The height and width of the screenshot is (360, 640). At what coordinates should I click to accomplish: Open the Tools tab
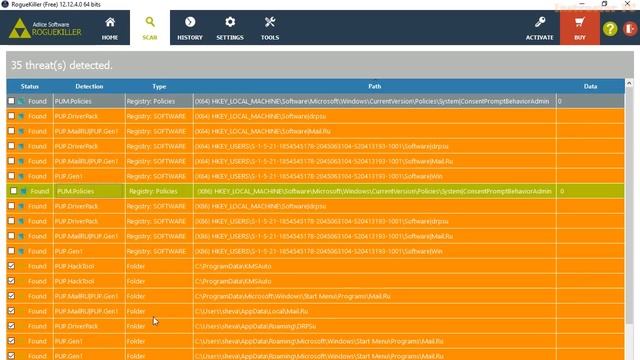click(x=270, y=28)
